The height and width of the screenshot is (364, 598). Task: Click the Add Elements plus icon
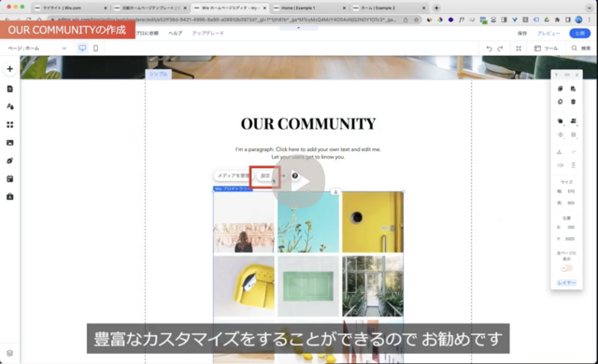[10, 69]
